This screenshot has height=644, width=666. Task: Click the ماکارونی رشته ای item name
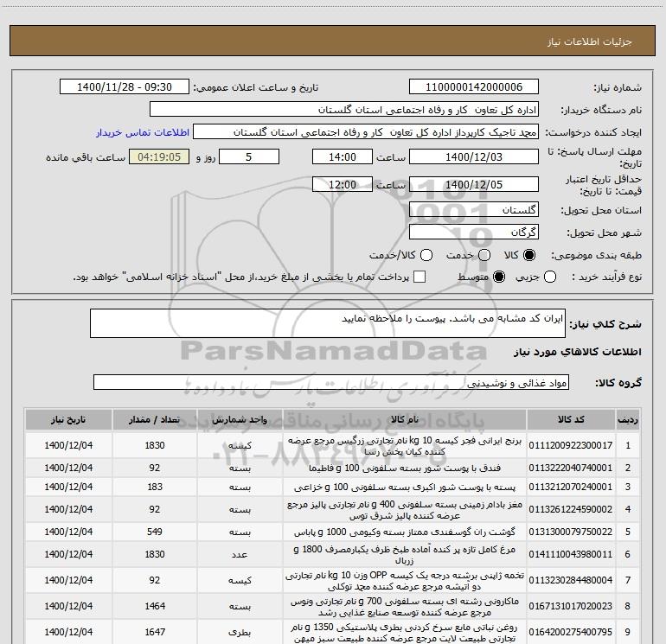(405, 606)
